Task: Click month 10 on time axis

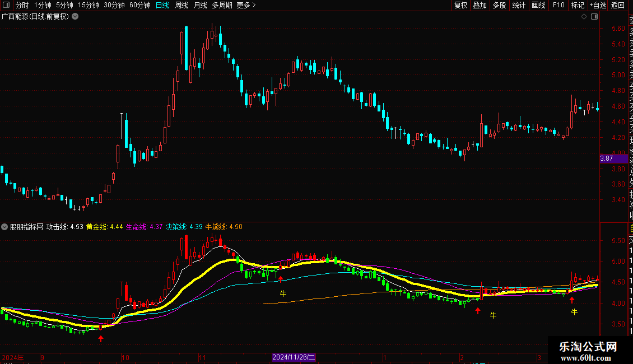Action: tap(125, 357)
